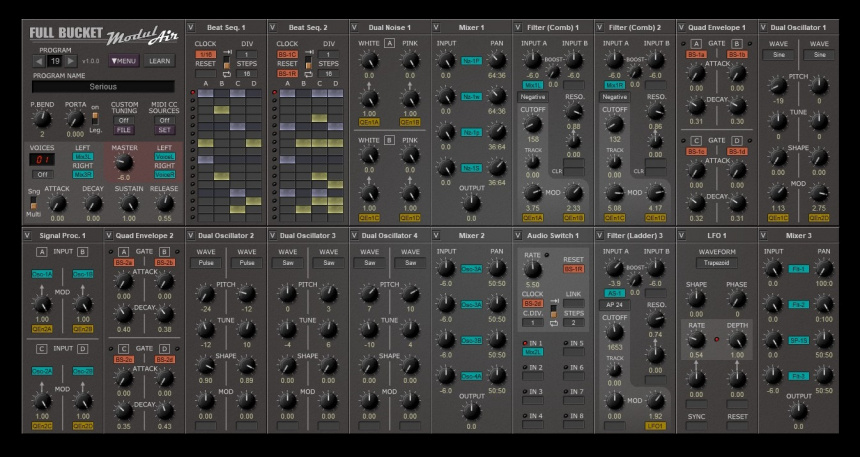Click the Full Bucket ModulAir logo

coord(104,36)
